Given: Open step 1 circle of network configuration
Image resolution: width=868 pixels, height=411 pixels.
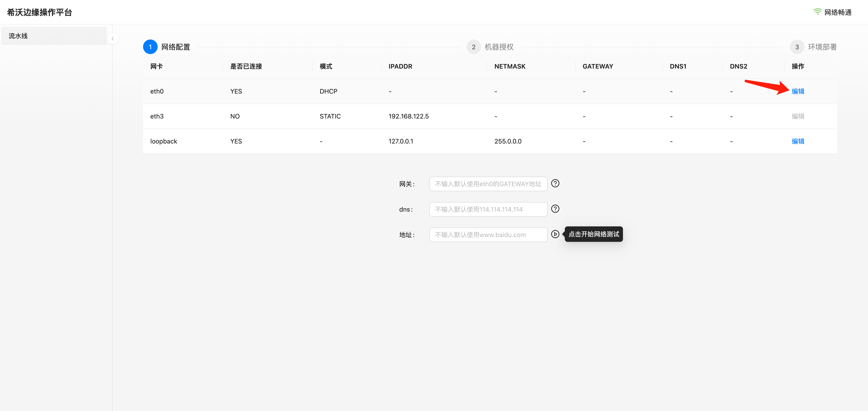Looking at the screenshot, I should tap(150, 47).
